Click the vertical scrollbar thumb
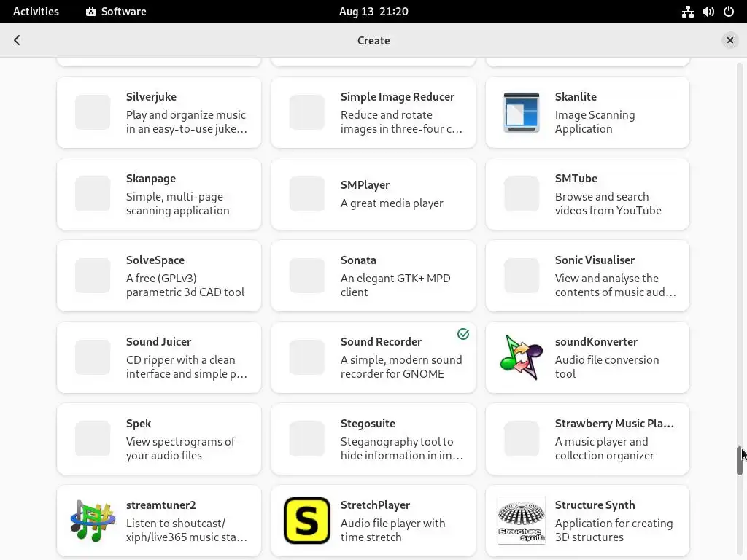747x560 pixels. pos(740,461)
